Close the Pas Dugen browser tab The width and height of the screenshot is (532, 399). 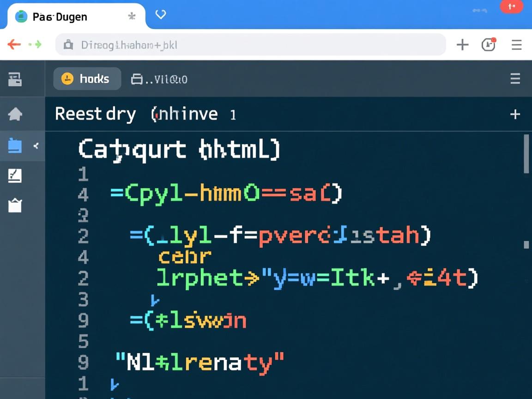[x=132, y=17]
